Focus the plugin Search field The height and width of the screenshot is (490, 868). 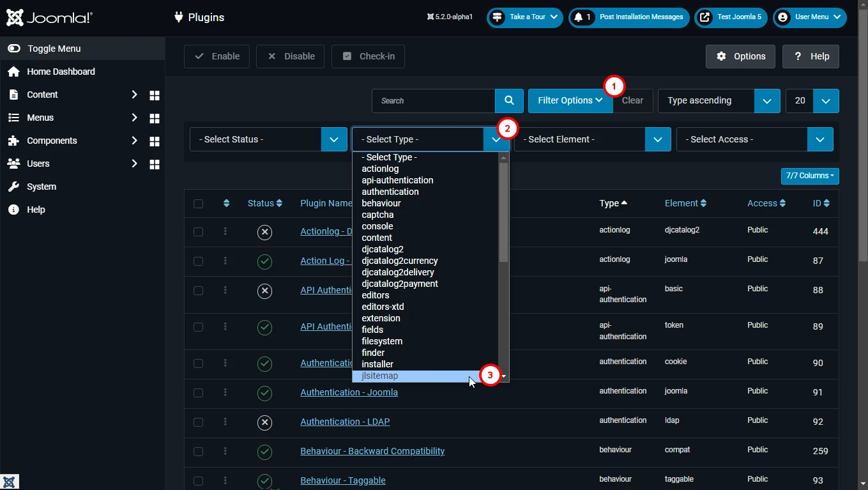tap(433, 100)
